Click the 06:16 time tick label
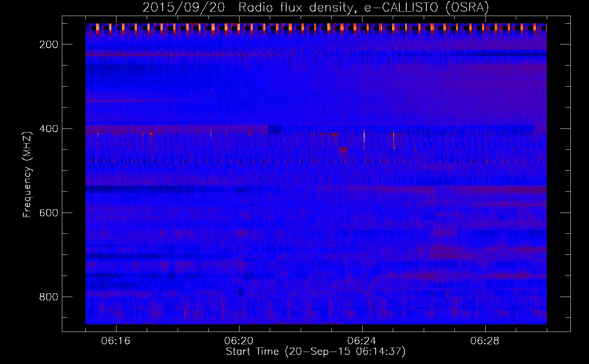This screenshot has height=364, width=589. (116, 341)
